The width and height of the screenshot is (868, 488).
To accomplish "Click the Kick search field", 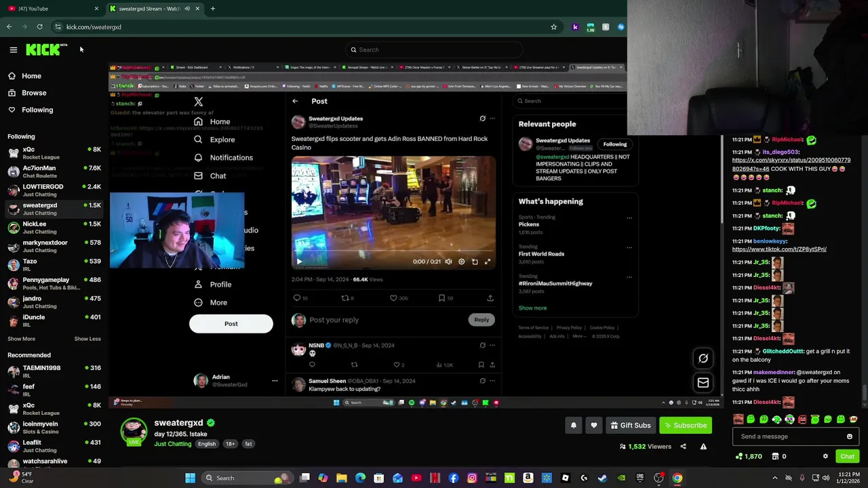I will (434, 49).
